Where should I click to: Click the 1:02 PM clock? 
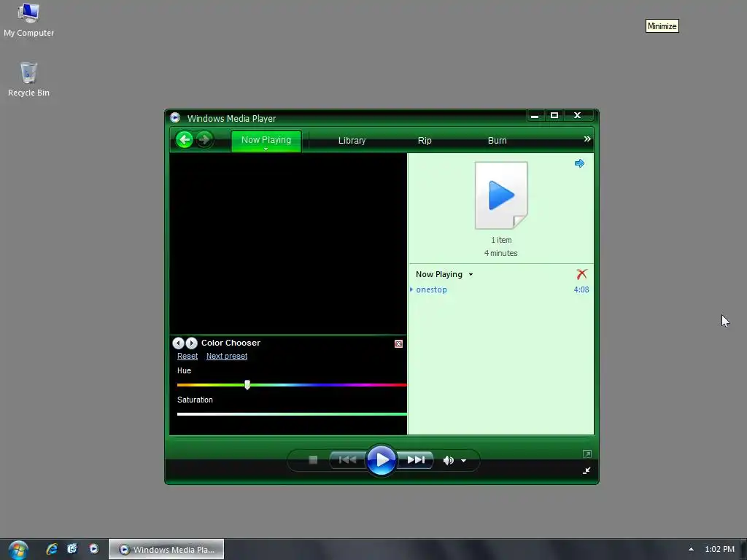pyautogui.click(x=719, y=549)
